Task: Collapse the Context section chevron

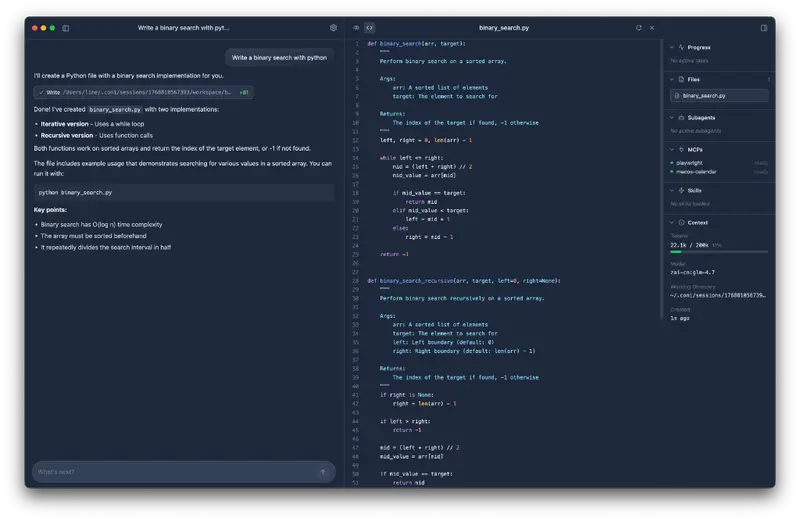Action: point(672,222)
